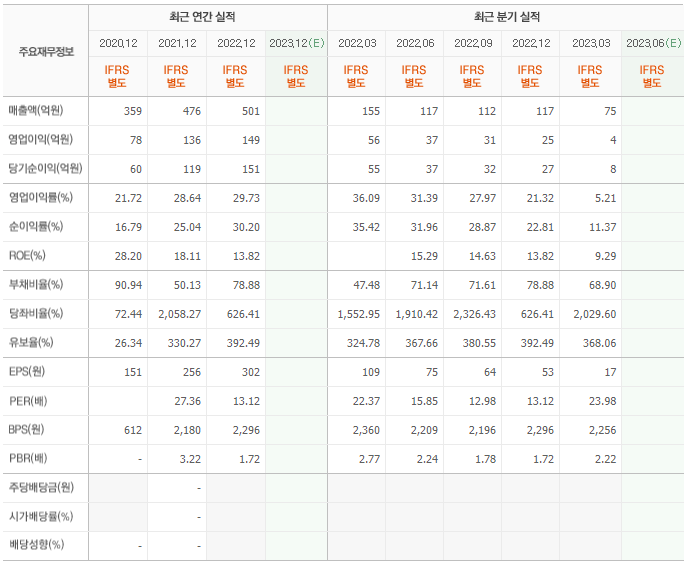
Task: Select the 부채비율(%) row label
Action: pyautogui.click(x=36, y=284)
